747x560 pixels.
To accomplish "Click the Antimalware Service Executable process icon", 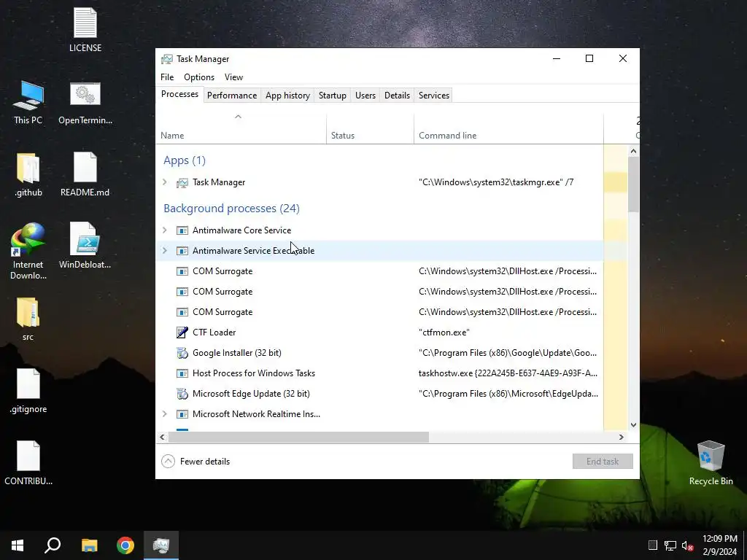I will [x=182, y=251].
